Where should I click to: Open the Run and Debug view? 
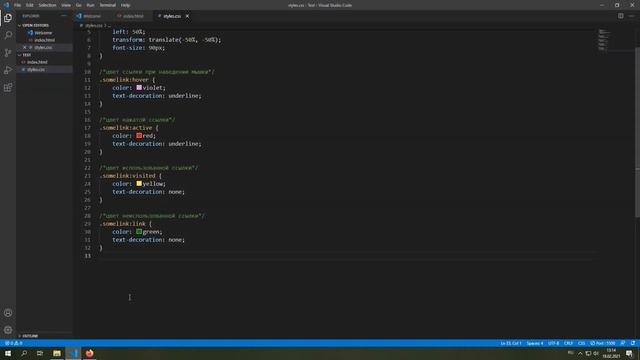coord(8,70)
